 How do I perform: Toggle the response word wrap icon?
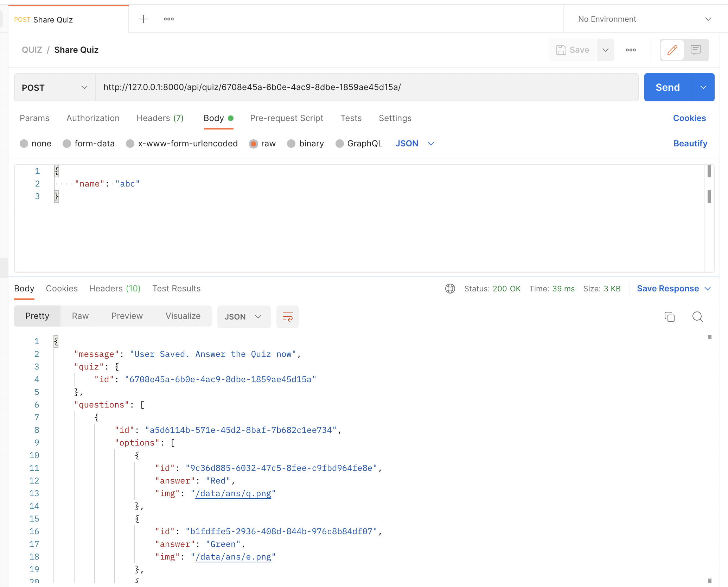point(287,317)
